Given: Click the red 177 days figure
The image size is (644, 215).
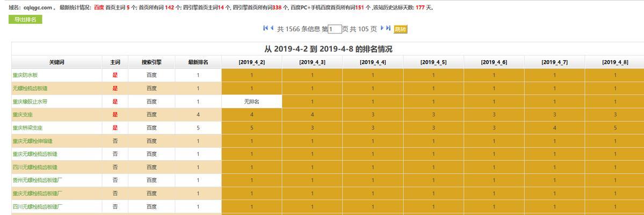Looking at the screenshot, I should coord(419,8).
